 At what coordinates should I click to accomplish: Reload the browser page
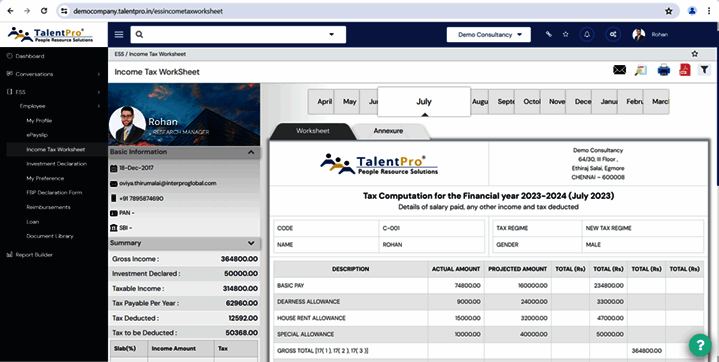pos(44,11)
